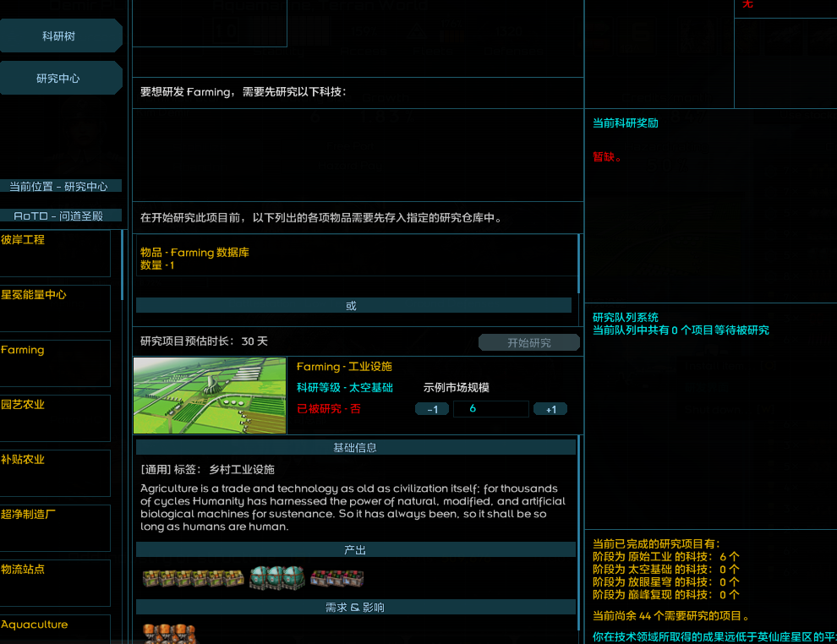Pick Aquaculture from the research list
This screenshot has height=644, width=837.
coord(55,630)
